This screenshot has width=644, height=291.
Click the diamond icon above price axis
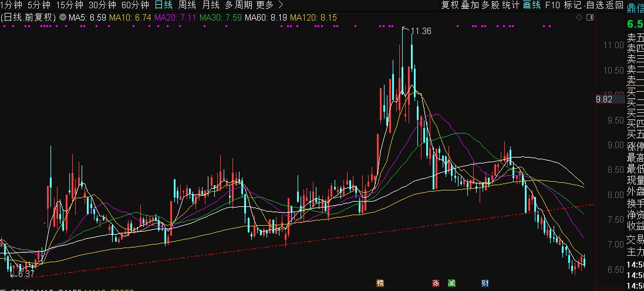pyautogui.click(x=579, y=17)
